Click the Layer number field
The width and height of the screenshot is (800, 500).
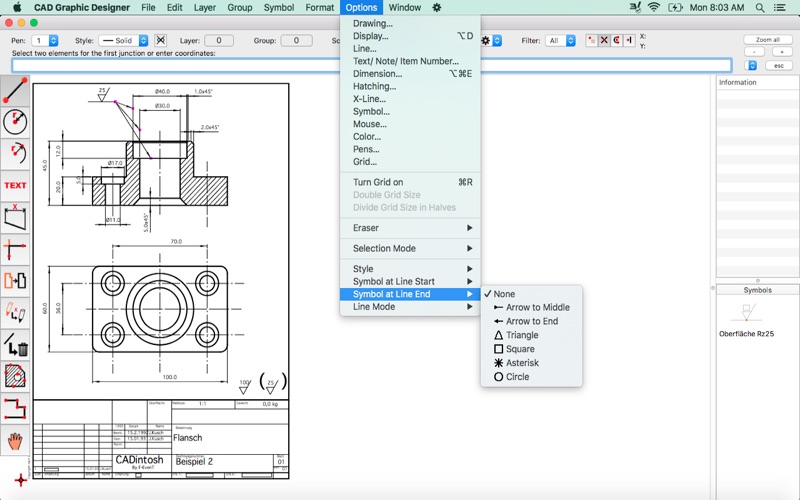coord(219,40)
